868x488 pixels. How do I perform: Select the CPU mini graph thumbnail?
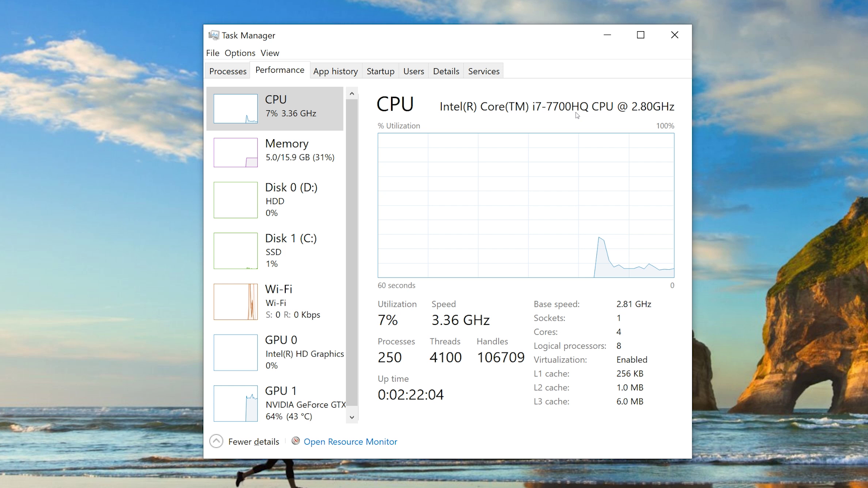236,108
